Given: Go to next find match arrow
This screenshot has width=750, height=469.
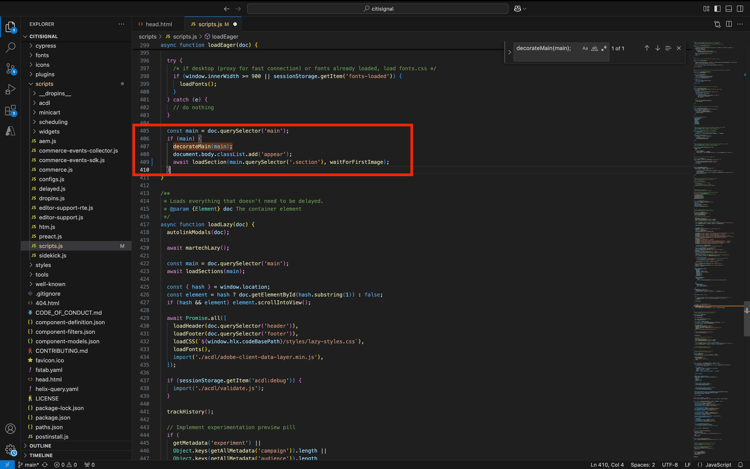Looking at the screenshot, I should click(x=657, y=48).
